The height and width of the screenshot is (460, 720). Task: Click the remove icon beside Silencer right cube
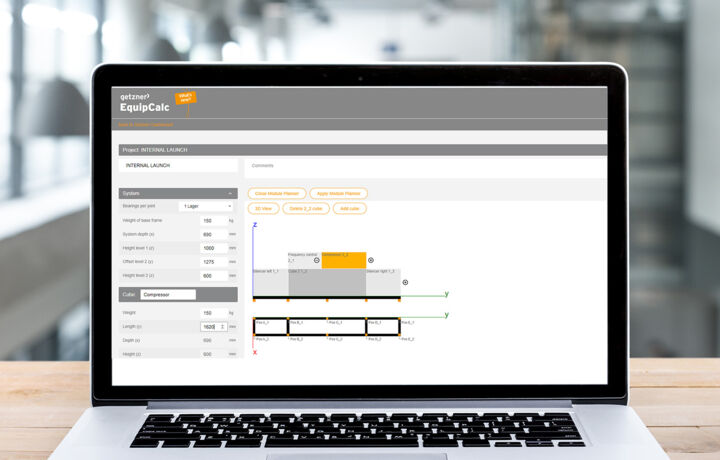(405, 282)
